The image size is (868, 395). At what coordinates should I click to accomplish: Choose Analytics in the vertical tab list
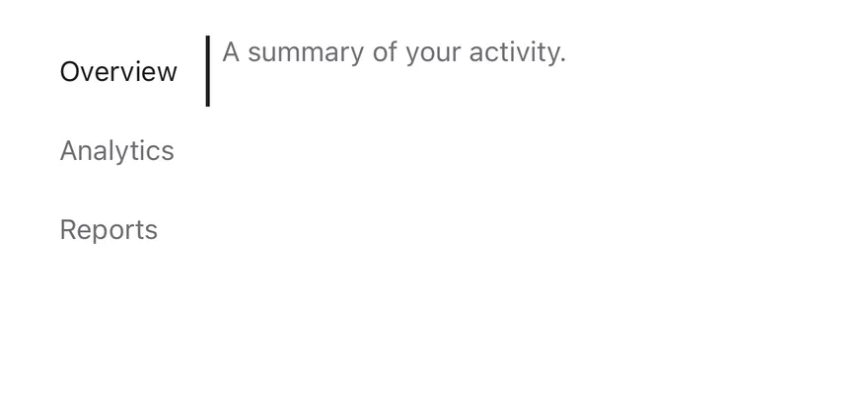click(116, 151)
